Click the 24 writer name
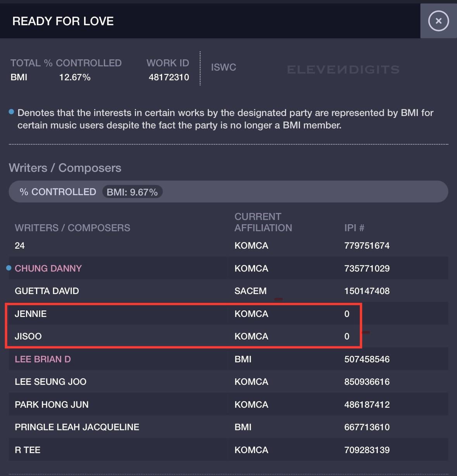 [20, 246]
